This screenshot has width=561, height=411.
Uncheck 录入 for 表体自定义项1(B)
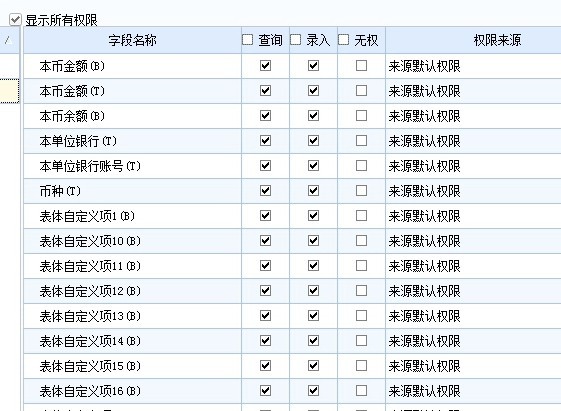313,216
